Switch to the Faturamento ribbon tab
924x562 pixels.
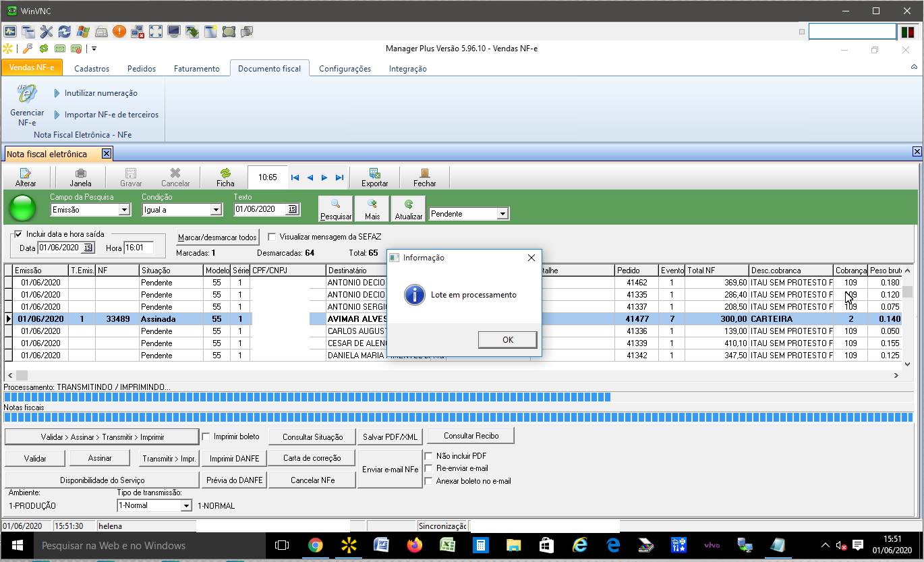(196, 69)
